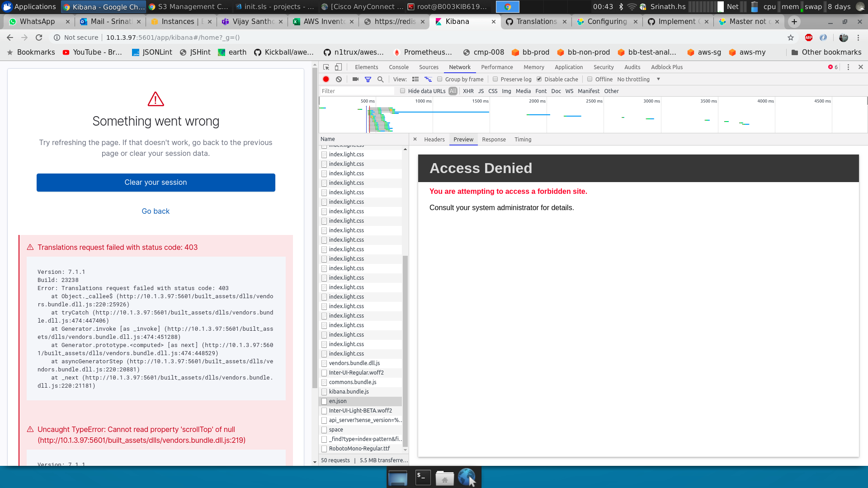
Task: Open the Response tab for en.json
Action: 494,139
